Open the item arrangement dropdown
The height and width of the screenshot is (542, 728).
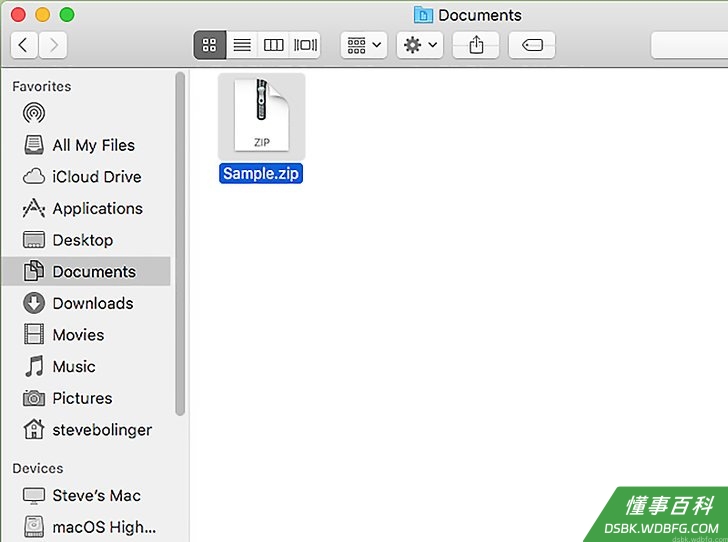[x=364, y=45]
